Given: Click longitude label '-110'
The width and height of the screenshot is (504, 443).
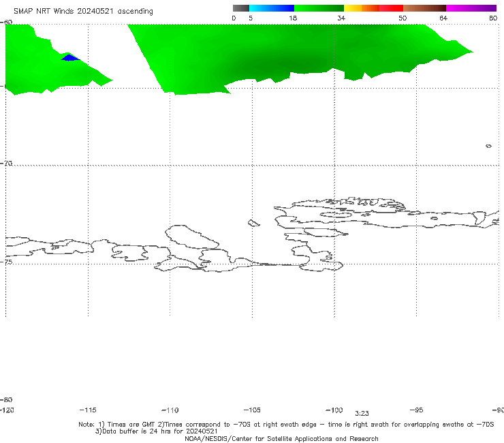Looking at the screenshot, I should point(170,410).
